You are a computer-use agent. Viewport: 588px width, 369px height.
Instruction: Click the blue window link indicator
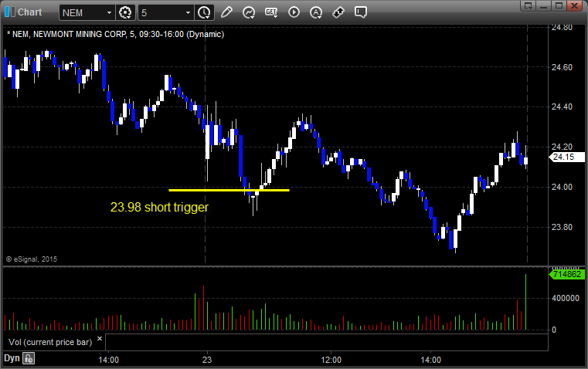(x=7, y=12)
